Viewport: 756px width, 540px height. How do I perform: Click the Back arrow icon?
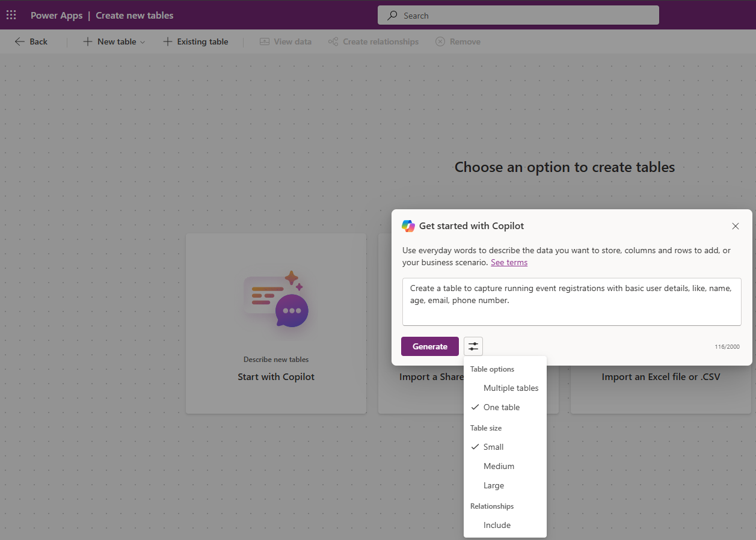pos(20,41)
